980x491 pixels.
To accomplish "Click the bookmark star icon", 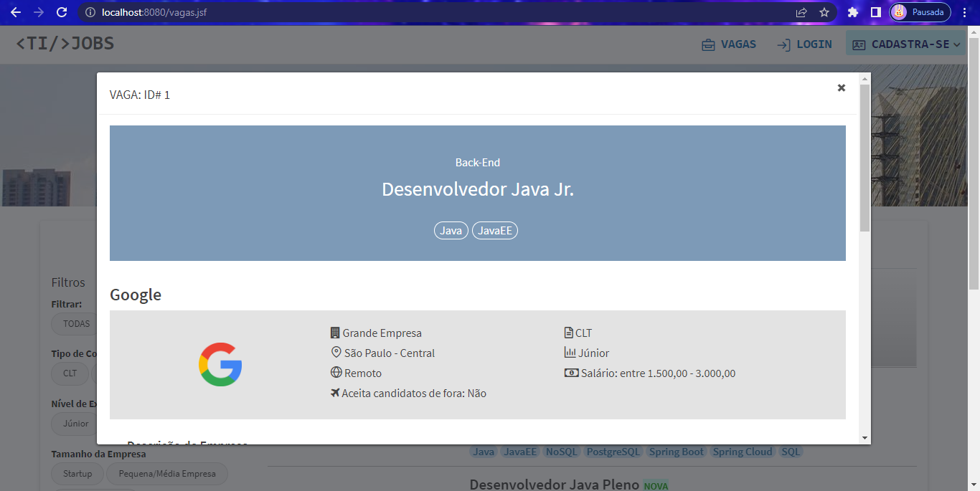I will (824, 12).
